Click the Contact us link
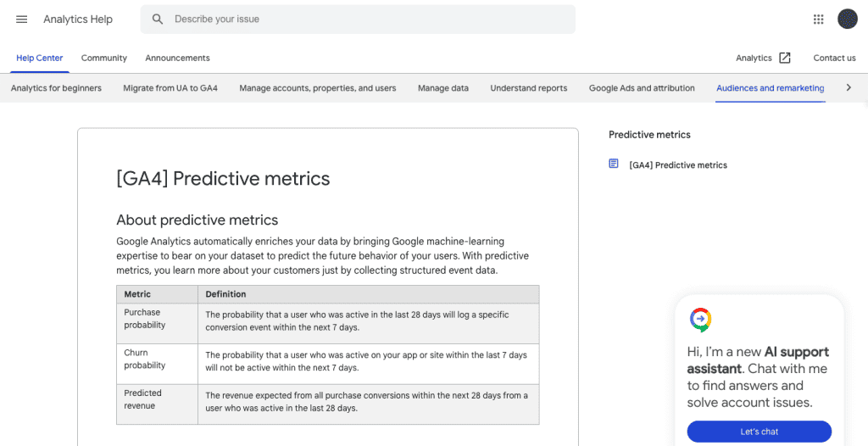 pyautogui.click(x=834, y=59)
